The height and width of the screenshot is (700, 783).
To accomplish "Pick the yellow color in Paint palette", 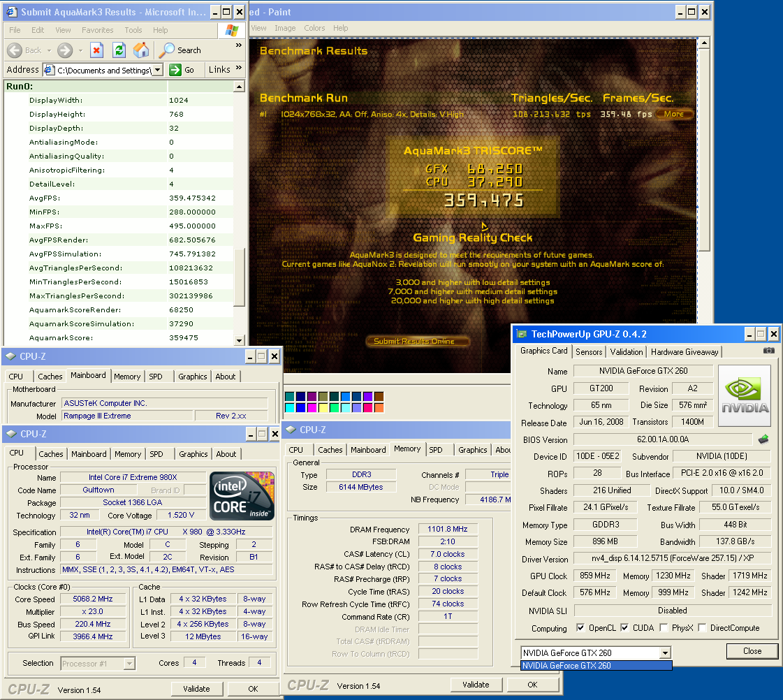I will point(323,408).
